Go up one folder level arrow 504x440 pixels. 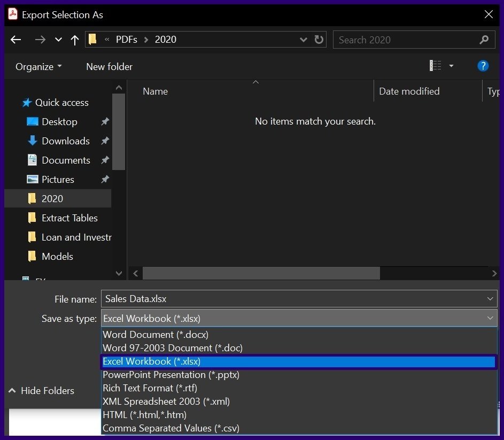click(x=75, y=40)
